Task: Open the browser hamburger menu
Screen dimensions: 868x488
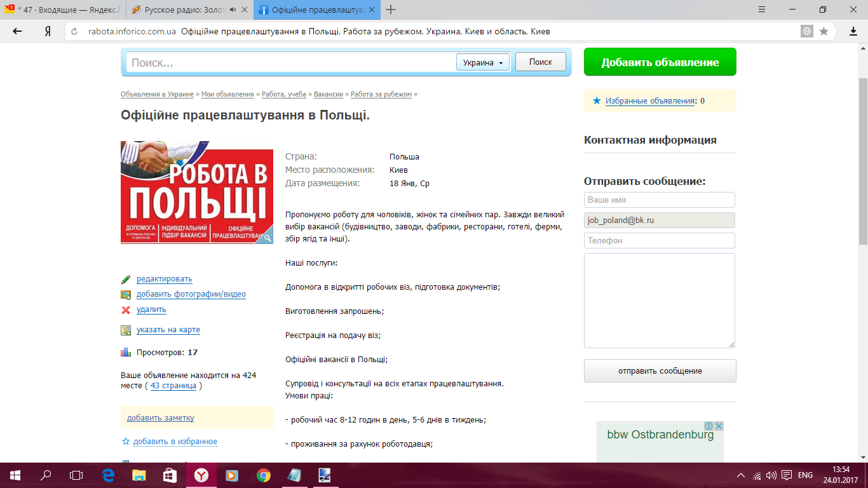Action: pyautogui.click(x=763, y=10)
